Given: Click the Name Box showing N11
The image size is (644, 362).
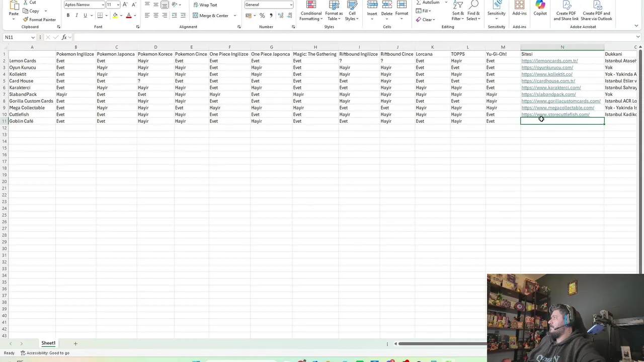Looking at the screenshot, I should [x=19, y=37].
